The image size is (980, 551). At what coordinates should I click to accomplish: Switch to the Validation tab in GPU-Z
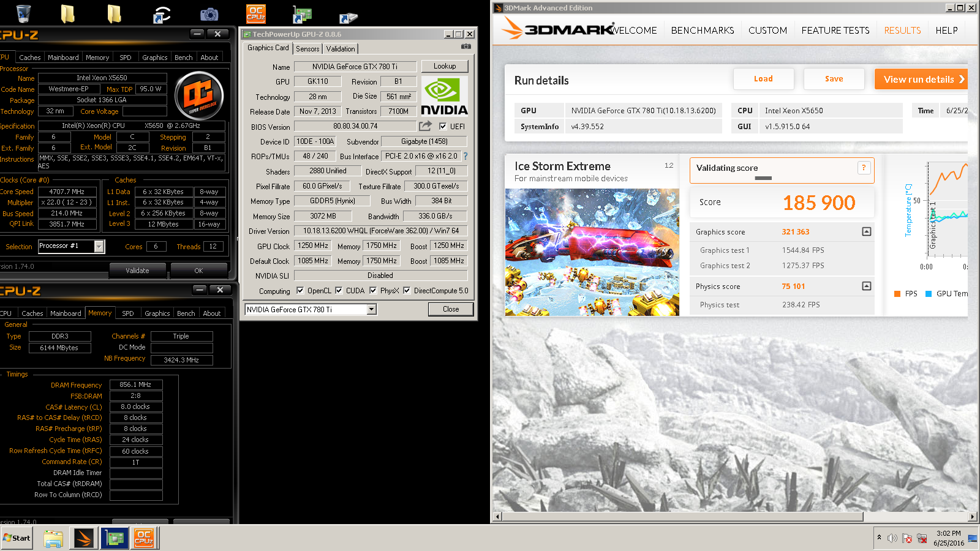coord(341,49)
